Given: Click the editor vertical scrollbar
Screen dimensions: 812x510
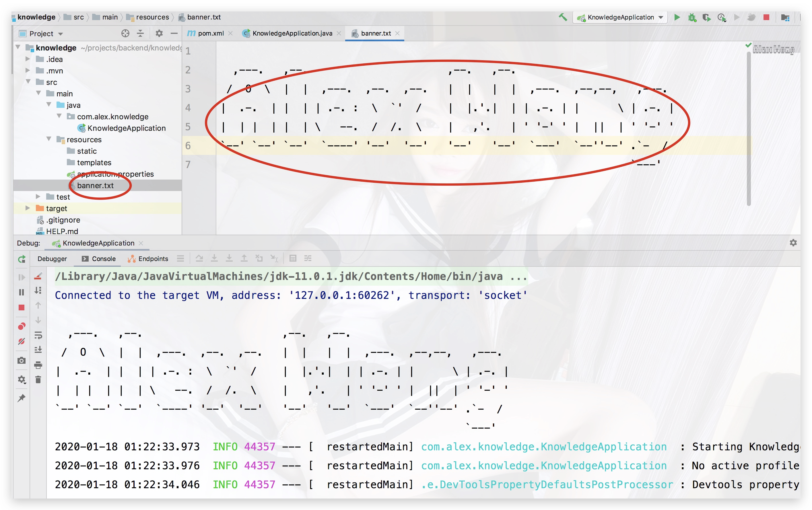Looking at the screenshot, I should click(x=748, y=128).
